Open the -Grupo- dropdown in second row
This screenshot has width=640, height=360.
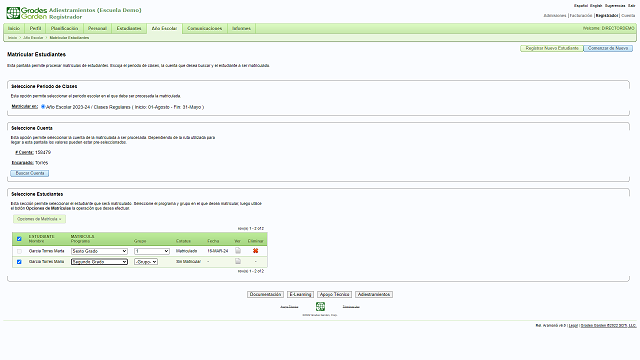click(x=146, y=262)
